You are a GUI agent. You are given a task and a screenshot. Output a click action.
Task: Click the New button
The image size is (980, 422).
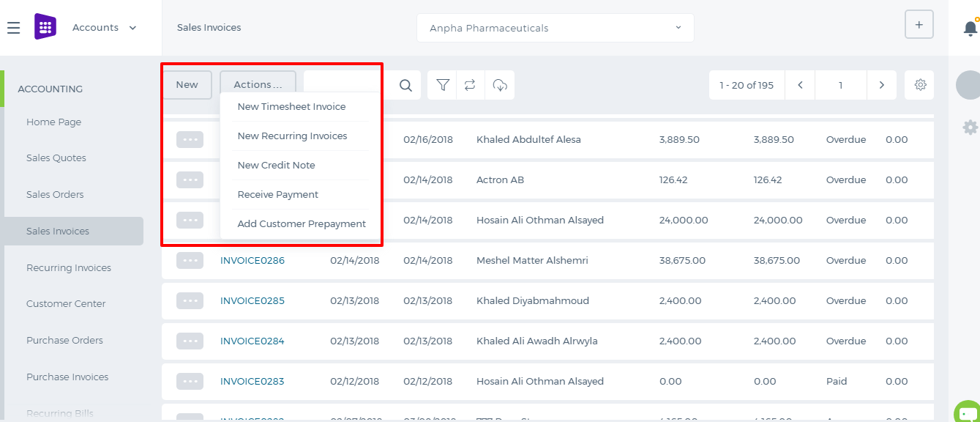coord(187,85)
